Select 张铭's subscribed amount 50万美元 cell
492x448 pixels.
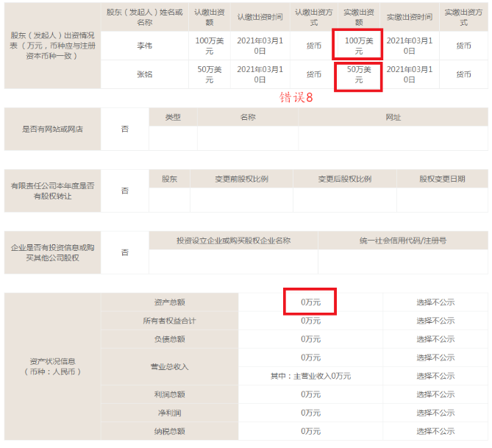[210, 74]
